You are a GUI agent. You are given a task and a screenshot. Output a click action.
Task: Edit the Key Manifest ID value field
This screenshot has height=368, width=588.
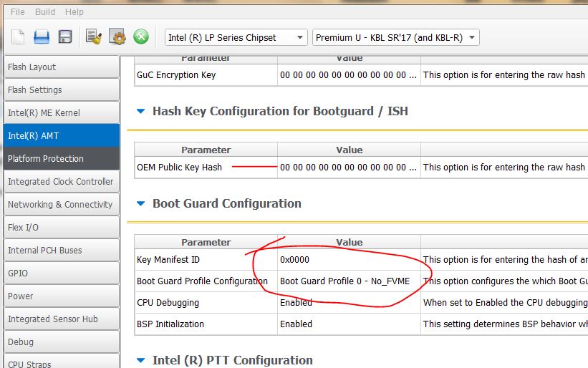click(x=348, y=260)
